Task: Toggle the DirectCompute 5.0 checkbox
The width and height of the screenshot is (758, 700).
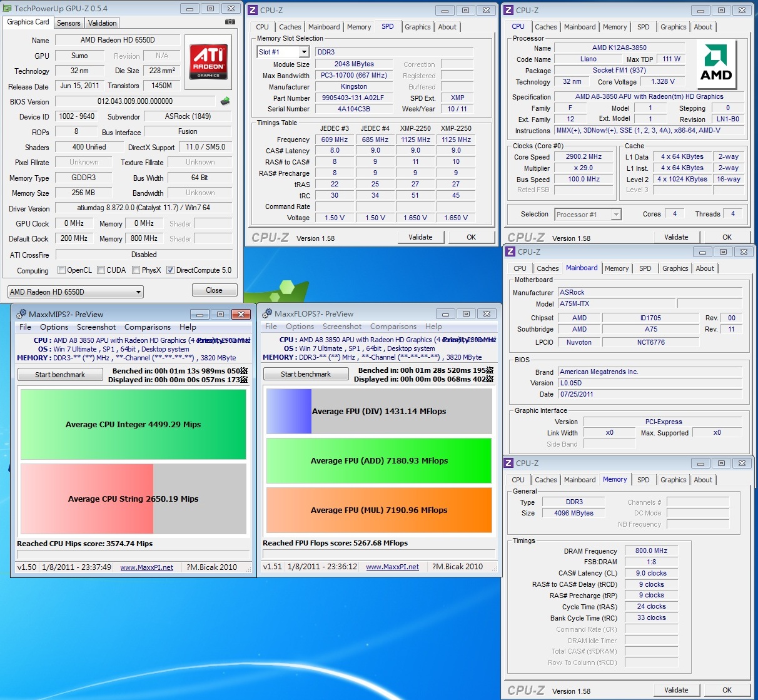Action: [170, 270]
